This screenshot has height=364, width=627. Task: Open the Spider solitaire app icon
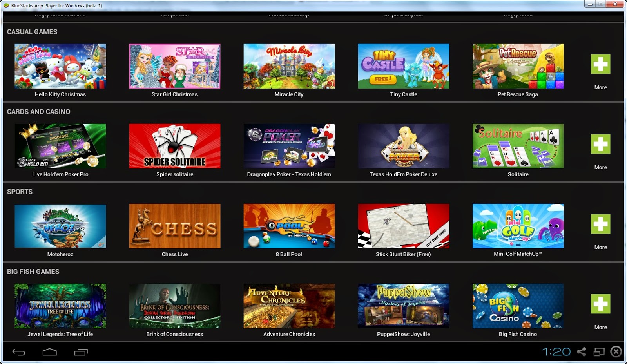[x=175, y=146]
